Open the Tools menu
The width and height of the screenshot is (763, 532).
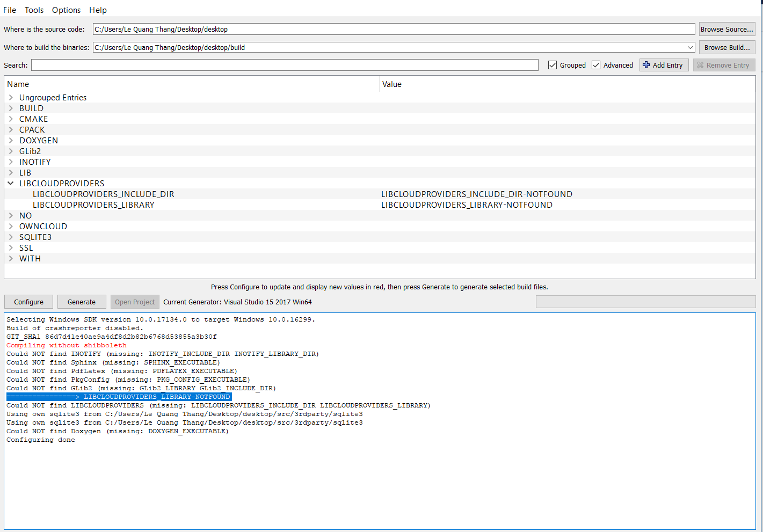(x=34, y=10)
